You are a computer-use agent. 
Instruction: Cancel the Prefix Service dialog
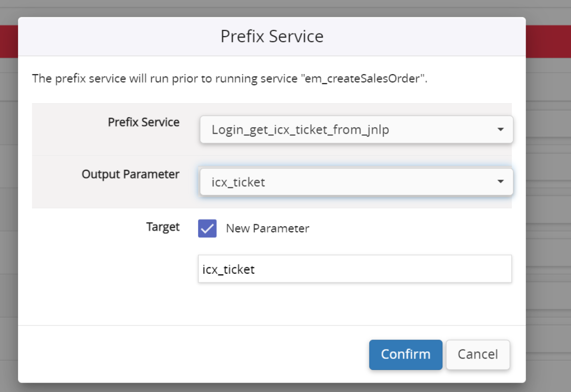click(x=477, y=354)
